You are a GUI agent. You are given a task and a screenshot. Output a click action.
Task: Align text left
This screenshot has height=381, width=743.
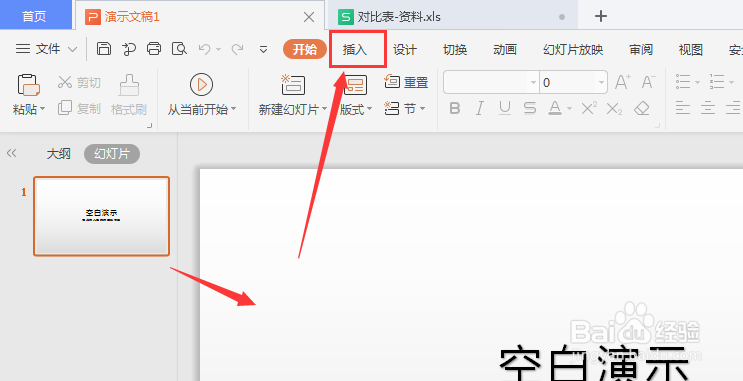(x=683, y=108)
